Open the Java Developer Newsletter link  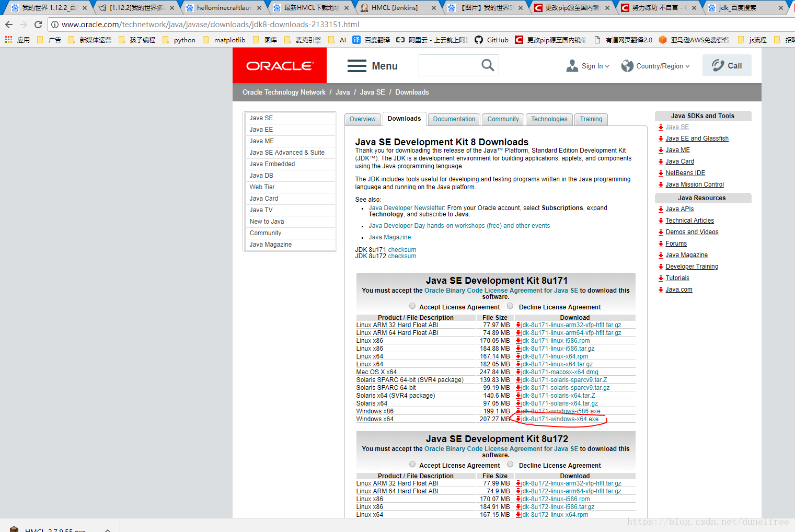406,208
